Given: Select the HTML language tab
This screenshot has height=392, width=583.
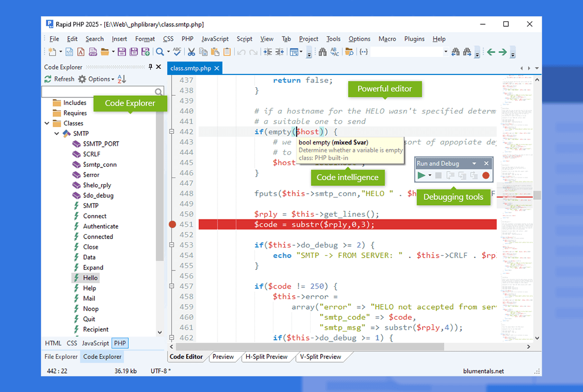Looking at the screenshot, I should [x=53, y=343].
